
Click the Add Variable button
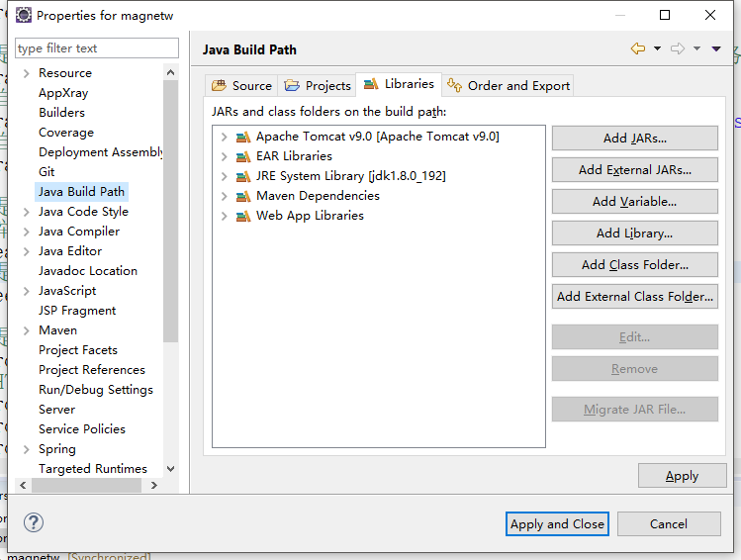click(x=635, y=201)
